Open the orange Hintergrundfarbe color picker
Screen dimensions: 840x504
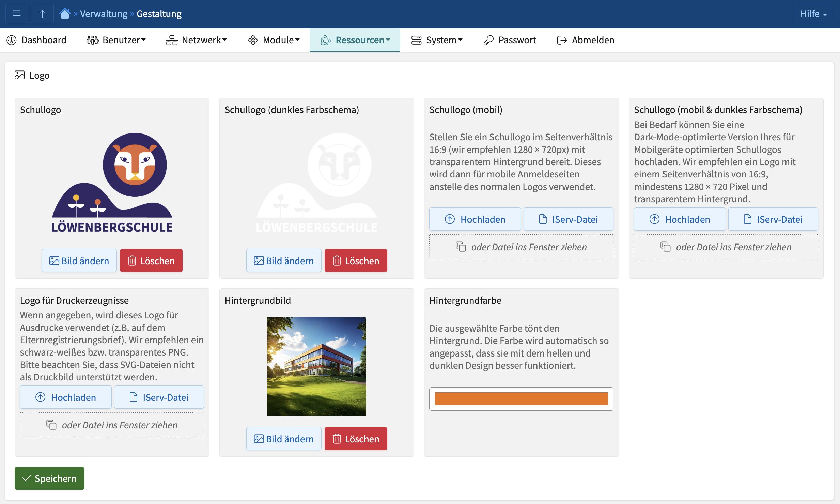(521, 399)
